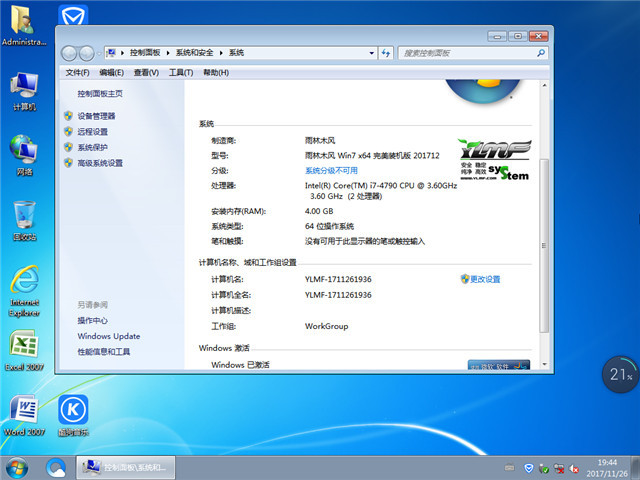Open Windows Update link in sidebar
This screenshot has width=640, height=480.
point(109,336)
